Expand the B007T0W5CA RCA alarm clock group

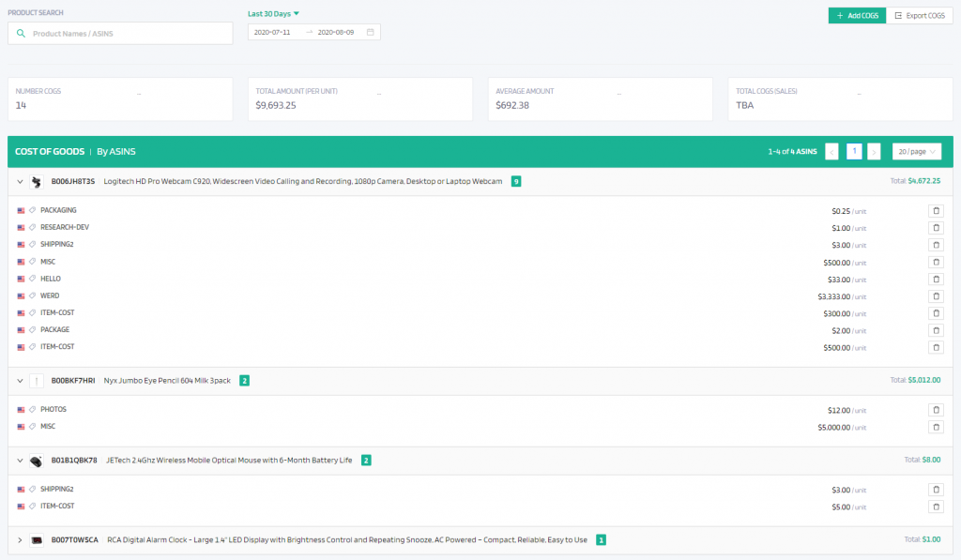tap(20, 540)
